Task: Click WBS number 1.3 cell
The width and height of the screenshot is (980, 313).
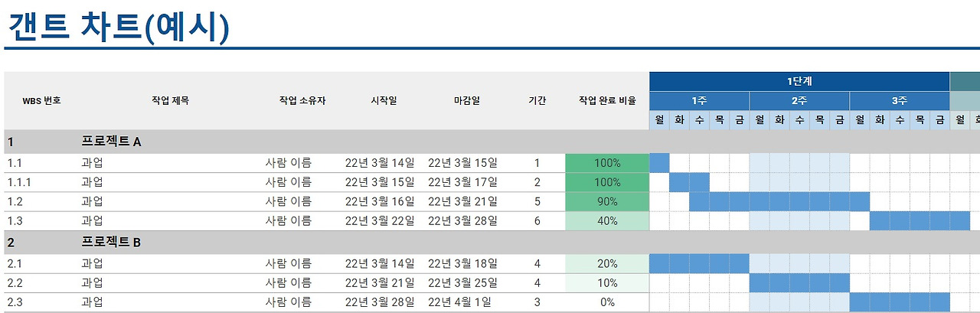Action: click(15, 221)
